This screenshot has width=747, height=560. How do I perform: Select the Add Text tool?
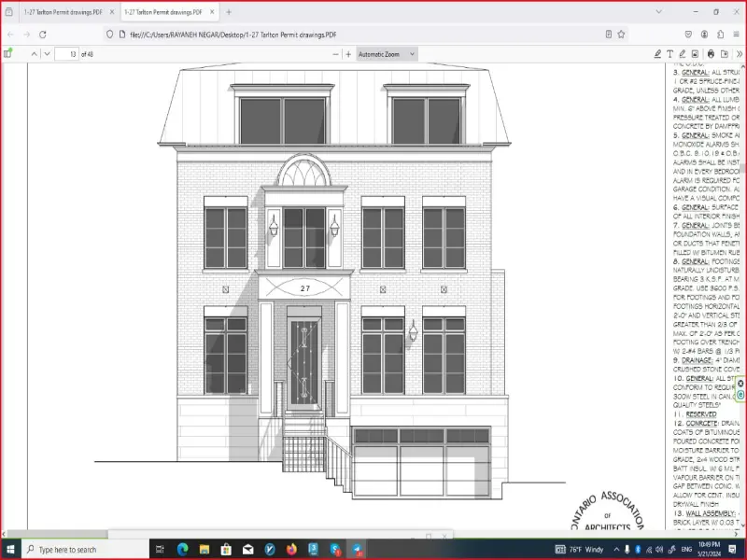coord(669,54)
